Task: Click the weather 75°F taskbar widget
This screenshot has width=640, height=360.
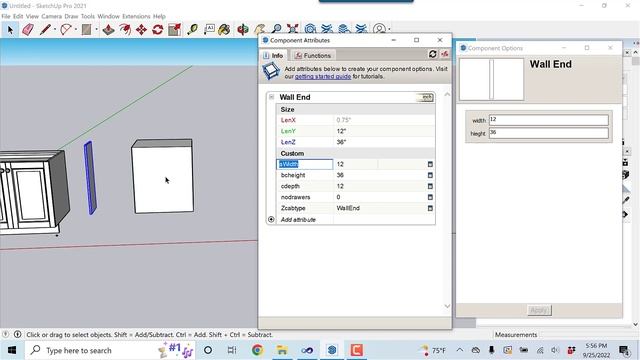Action: pos(433,350)
